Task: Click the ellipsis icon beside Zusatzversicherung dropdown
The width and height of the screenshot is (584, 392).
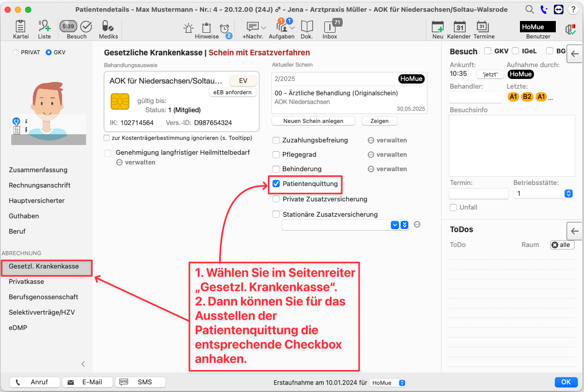Action: [x=417, y=224]
